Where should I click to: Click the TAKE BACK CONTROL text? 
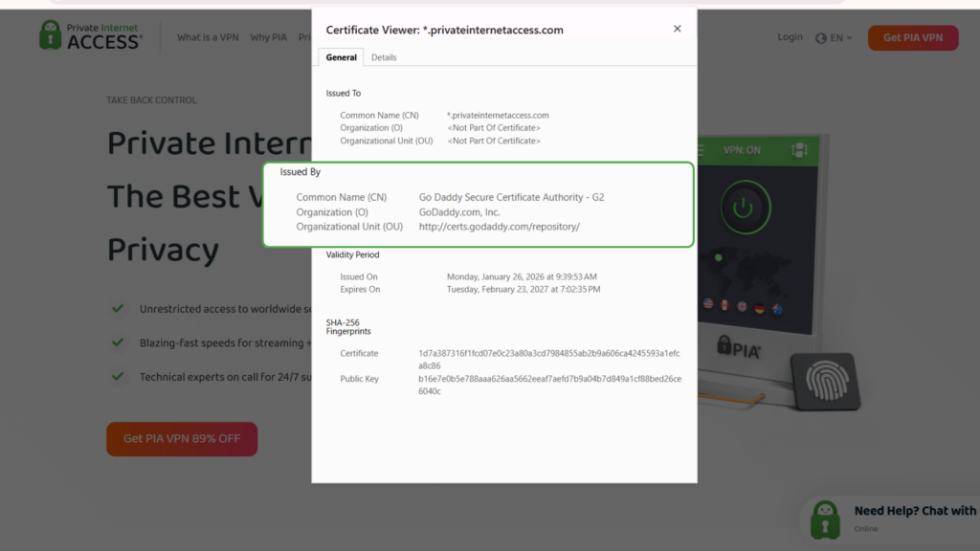pyautogui.click(x=151, y=99)
